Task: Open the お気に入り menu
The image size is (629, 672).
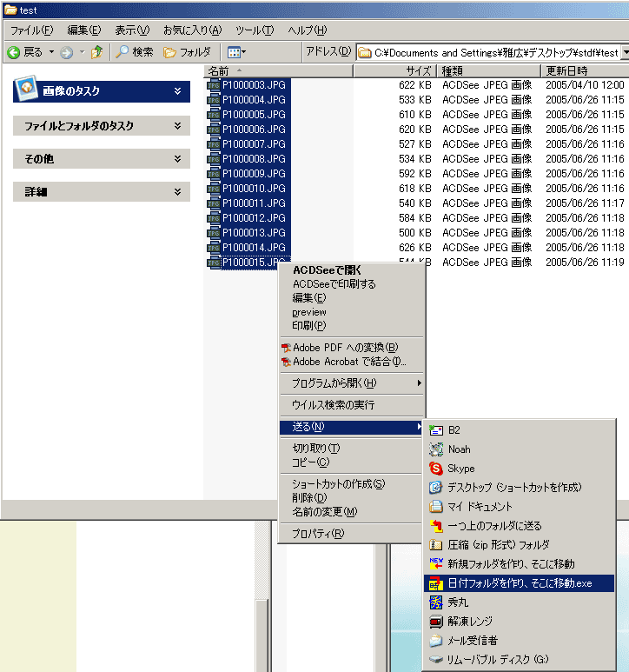Action: coord(192,30)
